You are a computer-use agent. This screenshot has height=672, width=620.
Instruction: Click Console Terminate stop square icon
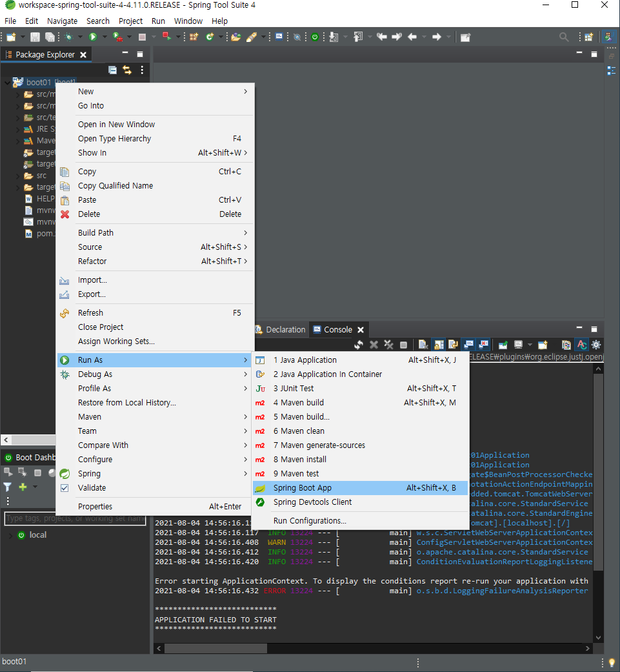(x=403, y=345)
